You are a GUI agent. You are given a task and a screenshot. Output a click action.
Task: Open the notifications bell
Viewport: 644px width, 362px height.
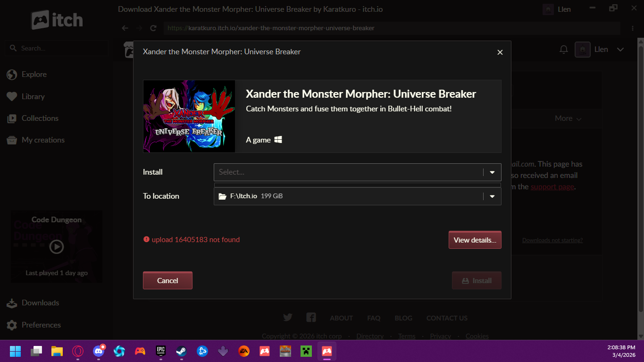[563, 50]
